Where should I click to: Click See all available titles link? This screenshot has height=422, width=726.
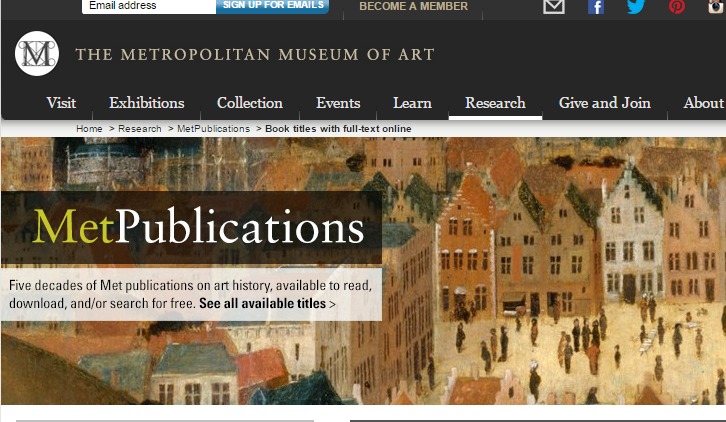coord(267,303)
